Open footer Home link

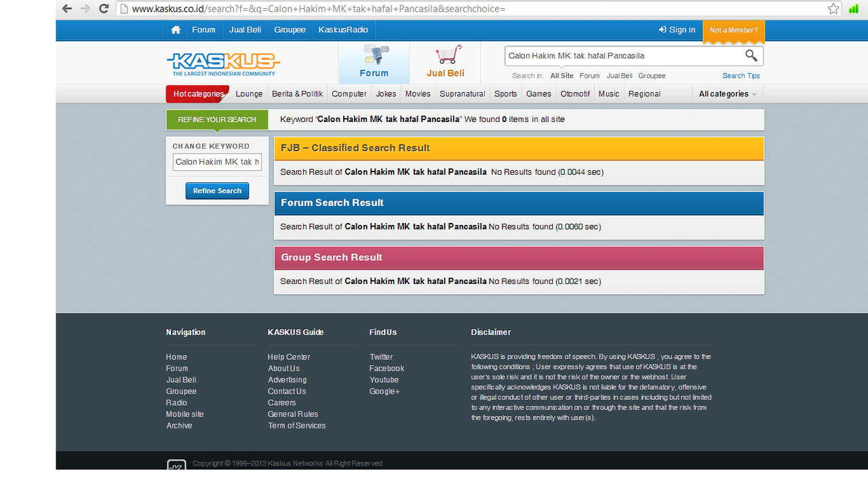coord(176,357)
